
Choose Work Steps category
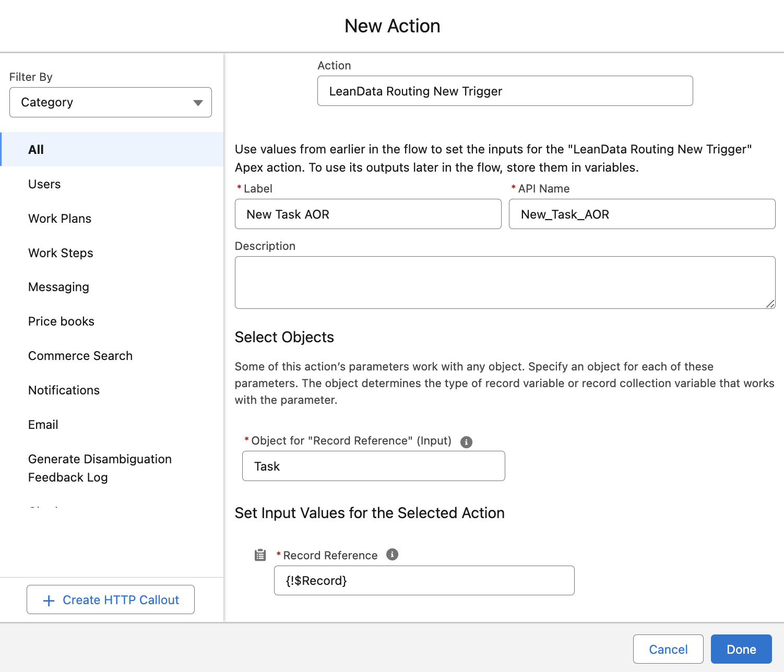tap(61, 253)
